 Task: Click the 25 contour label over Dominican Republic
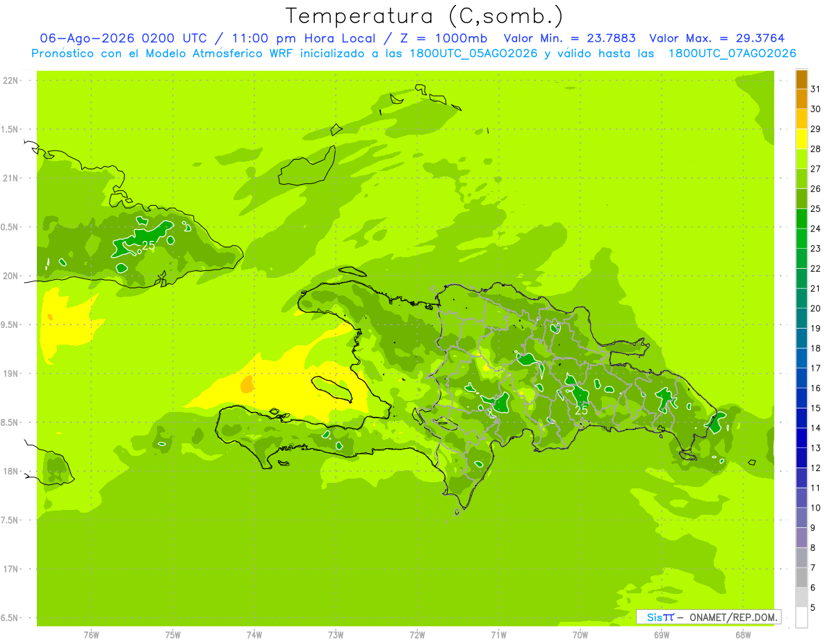pyautogui.click(x=581, y=410)
